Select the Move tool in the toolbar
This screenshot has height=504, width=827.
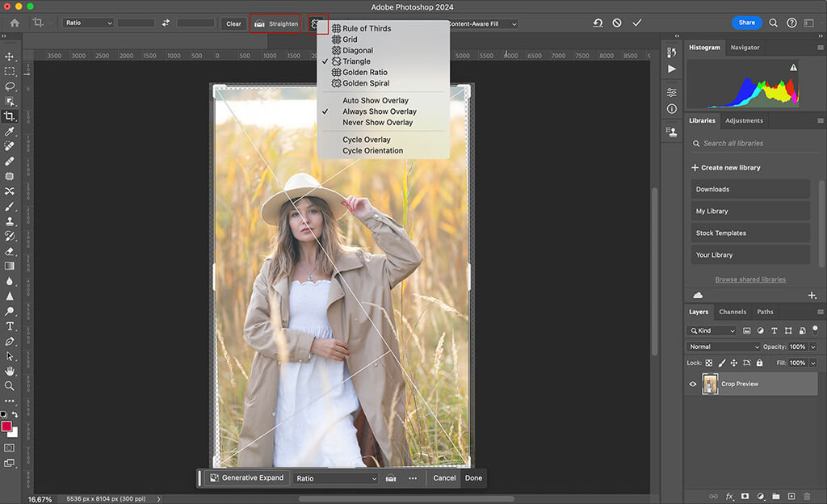point(10,57)
